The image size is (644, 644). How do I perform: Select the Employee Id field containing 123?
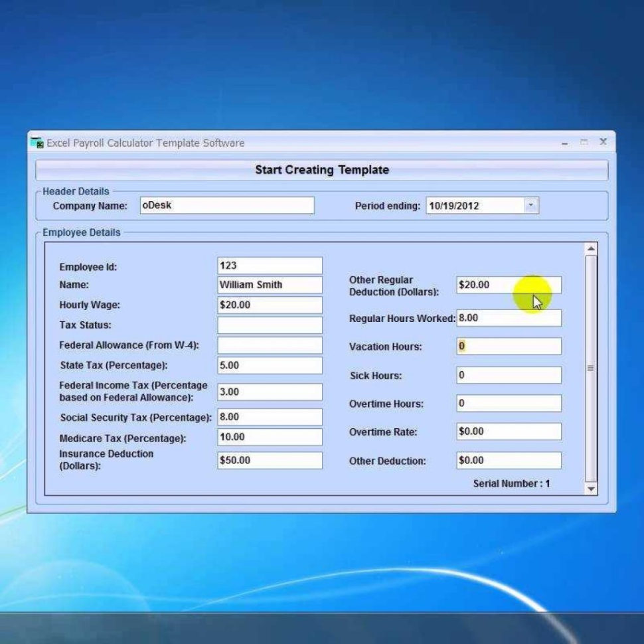click(269, 265)
